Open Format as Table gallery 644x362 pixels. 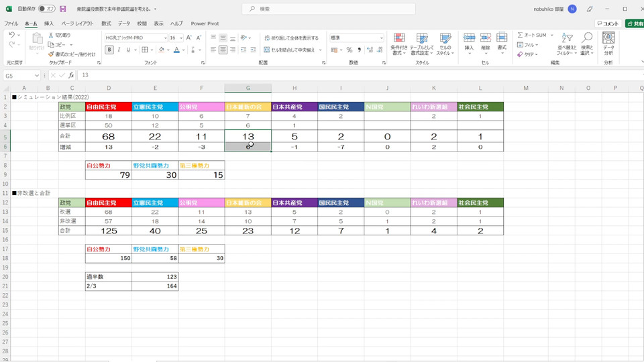(422, 44)
